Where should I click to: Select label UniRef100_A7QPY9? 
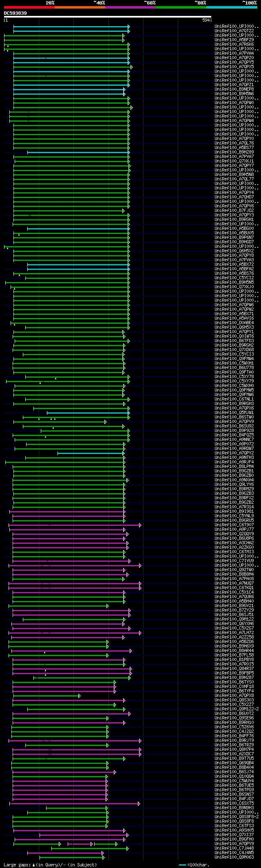click(x=234, y=844)
